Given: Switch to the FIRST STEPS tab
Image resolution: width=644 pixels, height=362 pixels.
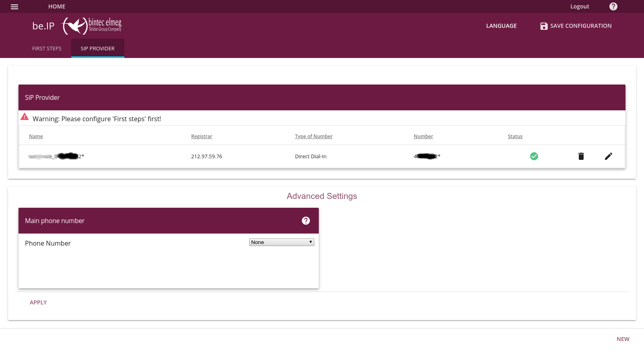Looking at the screenshot, I should [x=47, y=48].
